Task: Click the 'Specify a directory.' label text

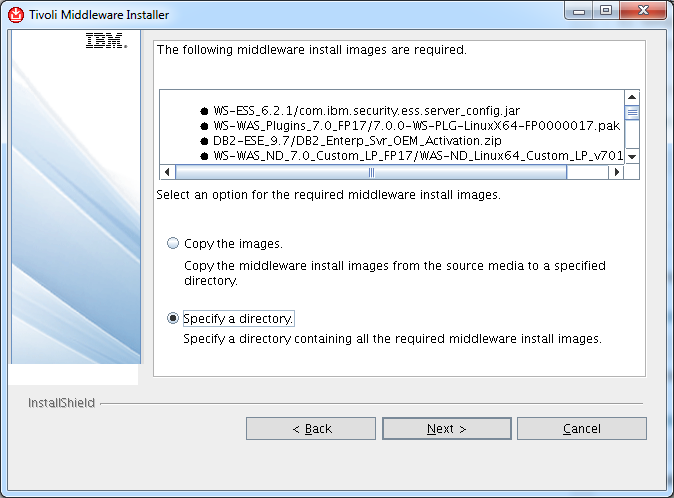Action: tap(239, 318)
